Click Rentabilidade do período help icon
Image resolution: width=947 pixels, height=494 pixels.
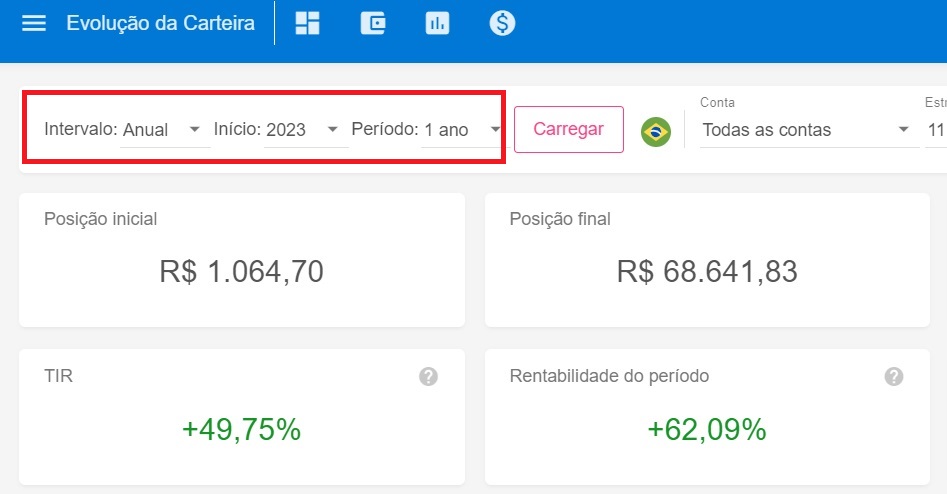coord(894,377)
